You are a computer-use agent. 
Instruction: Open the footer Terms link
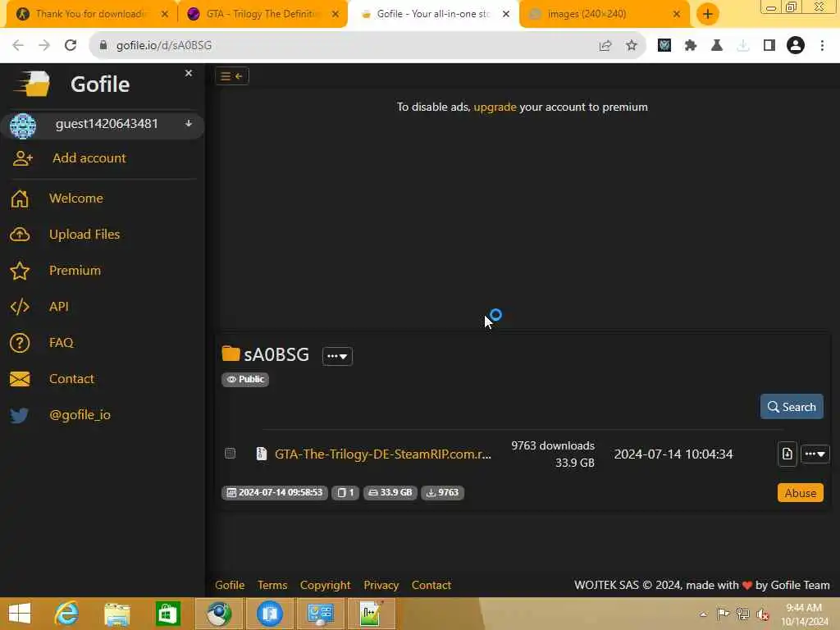(272, 585)
